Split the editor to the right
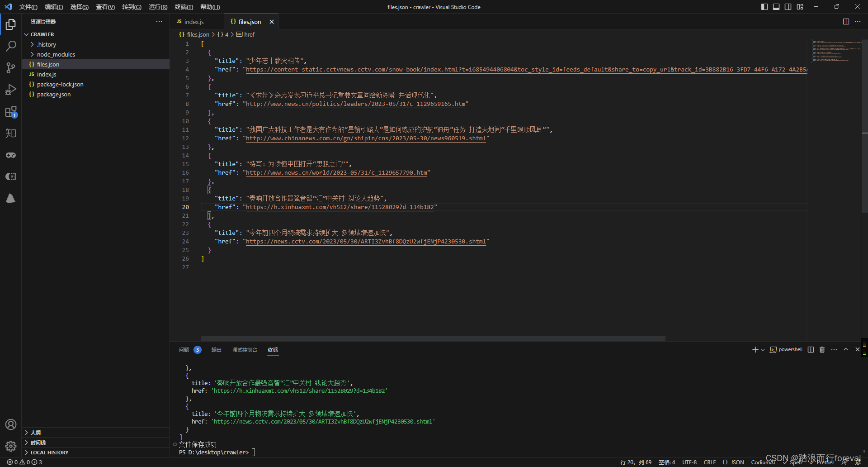Screen dimensions: 868x467 [x=846, y=22]
